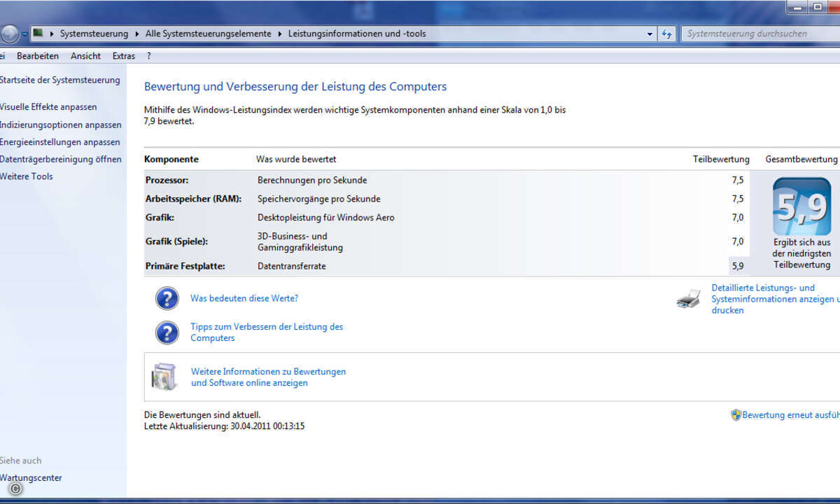Expand arrow after Alle Systemsteuerungselemente

tap(281, 34)
